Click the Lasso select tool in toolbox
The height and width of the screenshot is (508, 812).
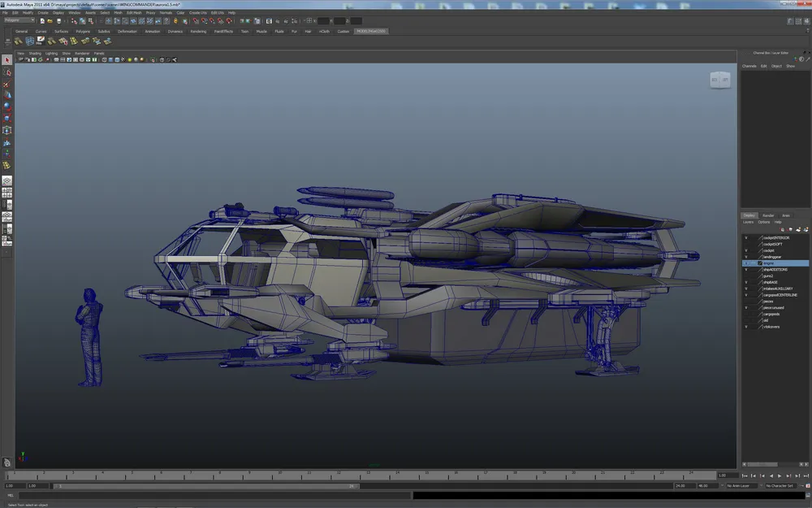pos(7,72)
